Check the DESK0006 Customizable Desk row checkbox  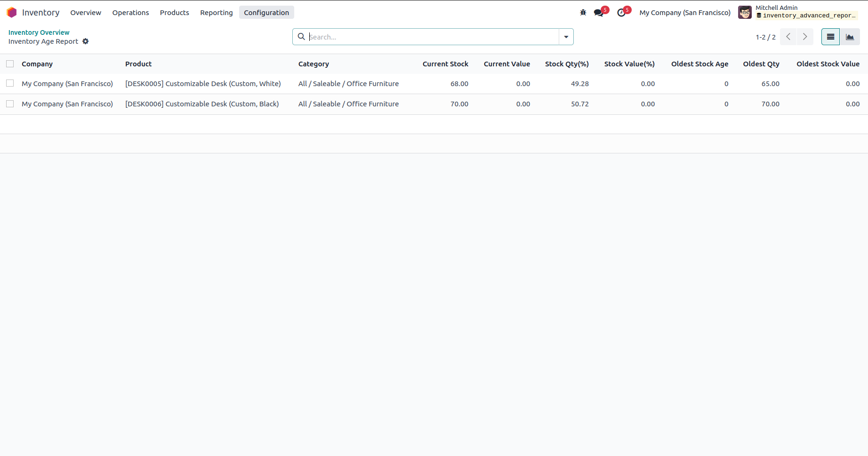click(x=10, y=104)
